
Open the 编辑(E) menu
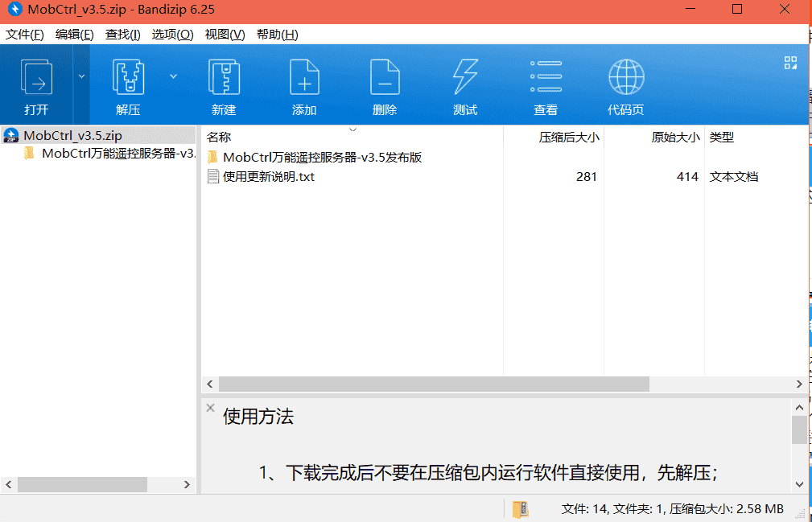pyautogui.click(x=75, y=35)
